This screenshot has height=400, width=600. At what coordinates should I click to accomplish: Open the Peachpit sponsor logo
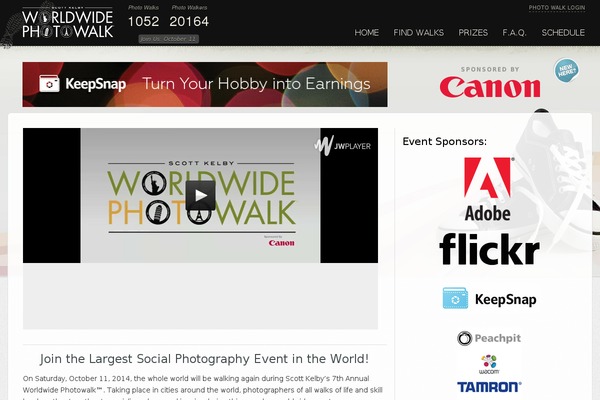click(x=489, y=338)
